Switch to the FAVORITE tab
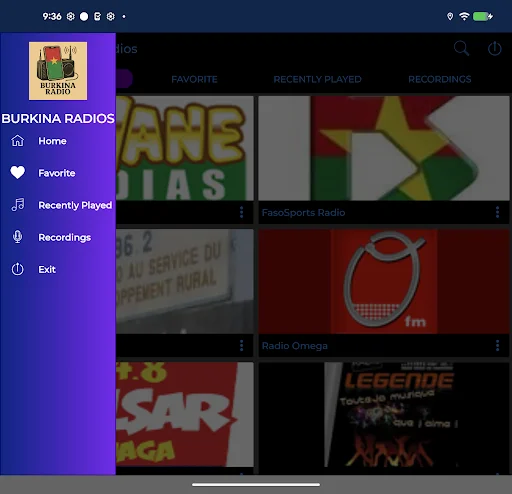The height and width of the screenshot is (494, 512). (194, 79)
